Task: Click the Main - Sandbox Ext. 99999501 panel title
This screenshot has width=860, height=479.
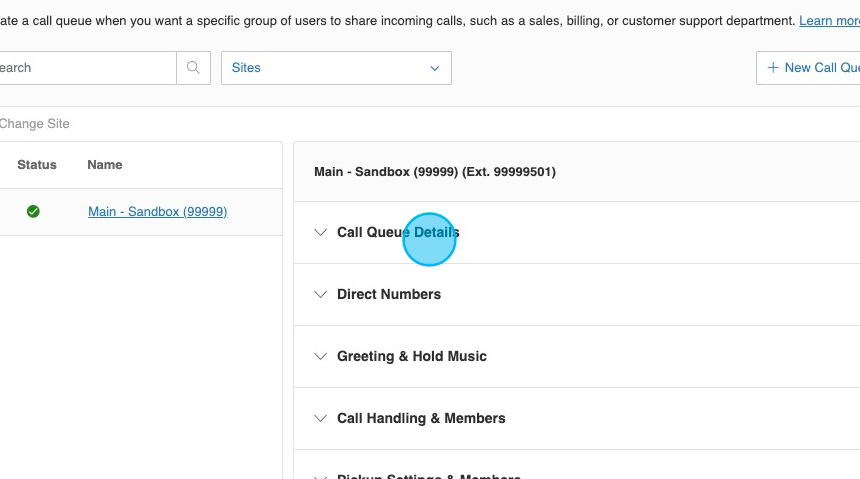Action: coord(435,172)
